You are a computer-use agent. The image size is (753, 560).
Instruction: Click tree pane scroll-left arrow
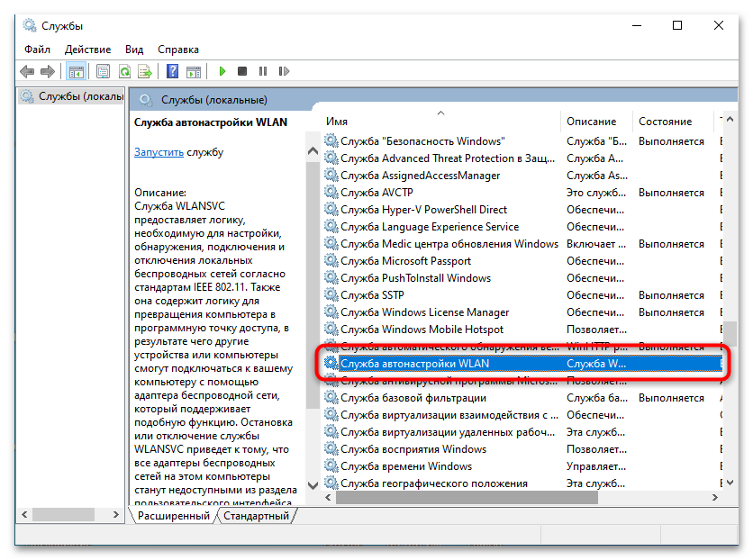click(x=24, y=514)
